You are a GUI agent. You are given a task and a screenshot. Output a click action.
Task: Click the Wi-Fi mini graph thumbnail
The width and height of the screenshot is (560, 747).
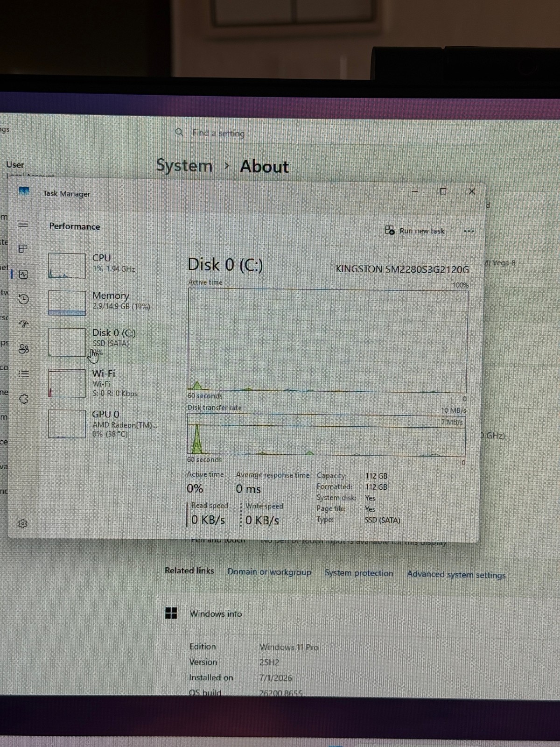pos(67,383)
